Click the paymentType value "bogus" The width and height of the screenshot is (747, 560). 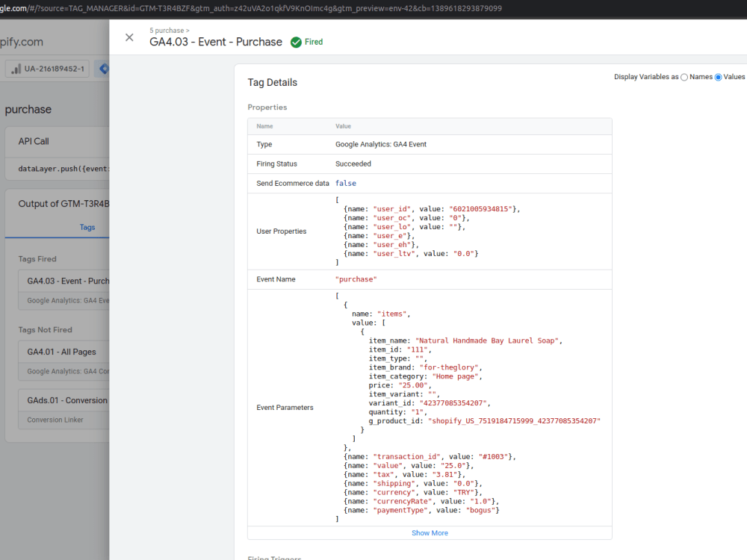coord(480,510)
